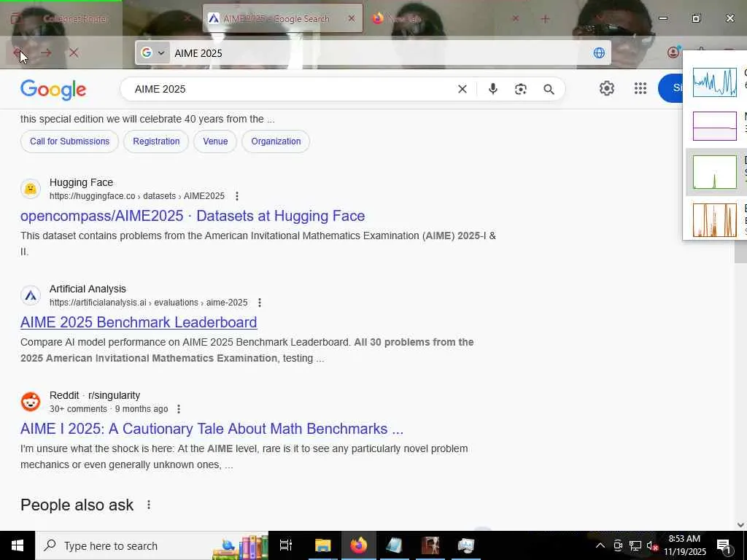Open Task View on the taskbar
This screenshot has height=560, width=747.
point(286,545)
